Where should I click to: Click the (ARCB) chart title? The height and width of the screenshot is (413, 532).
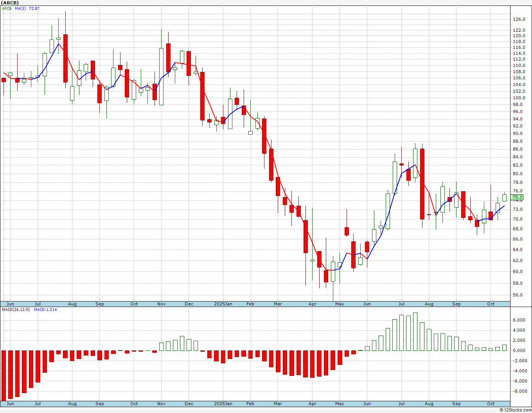(10, 3)
